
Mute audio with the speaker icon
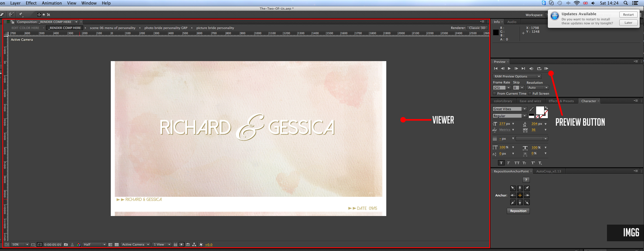pos(531,69)
